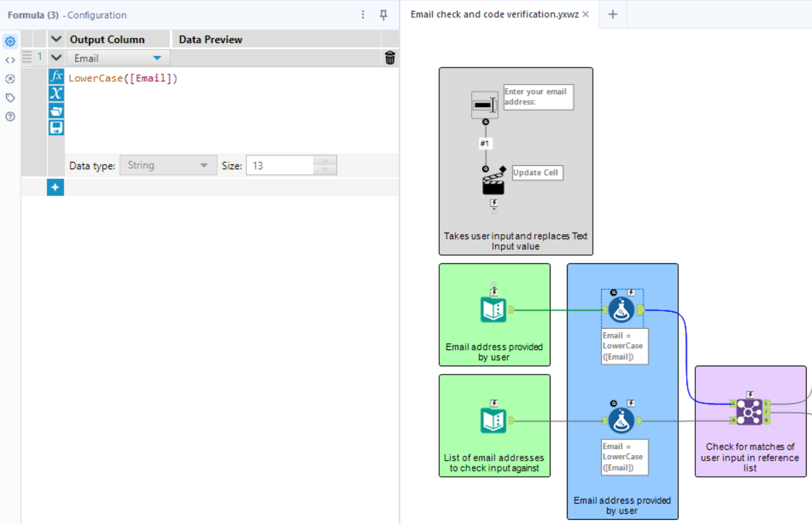Pin the Formula configuration panel
This screenshot has width=812, height=524.
pos(384,15)
